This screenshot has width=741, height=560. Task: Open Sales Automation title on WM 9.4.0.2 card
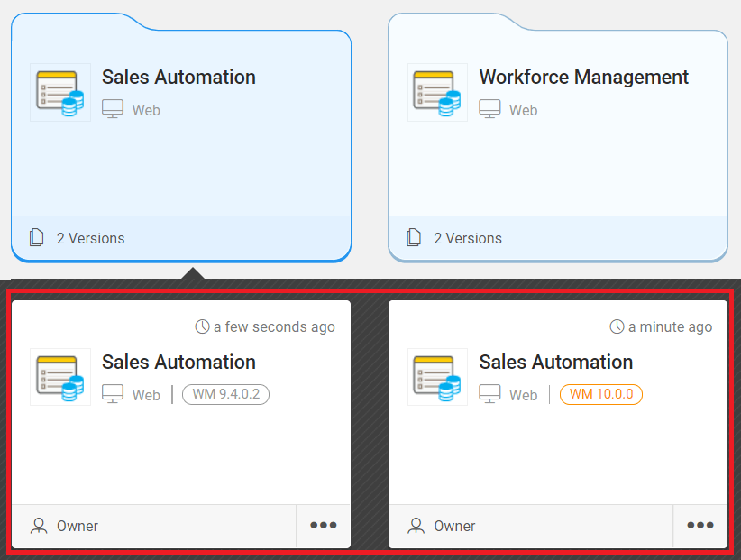click(178, 363)
